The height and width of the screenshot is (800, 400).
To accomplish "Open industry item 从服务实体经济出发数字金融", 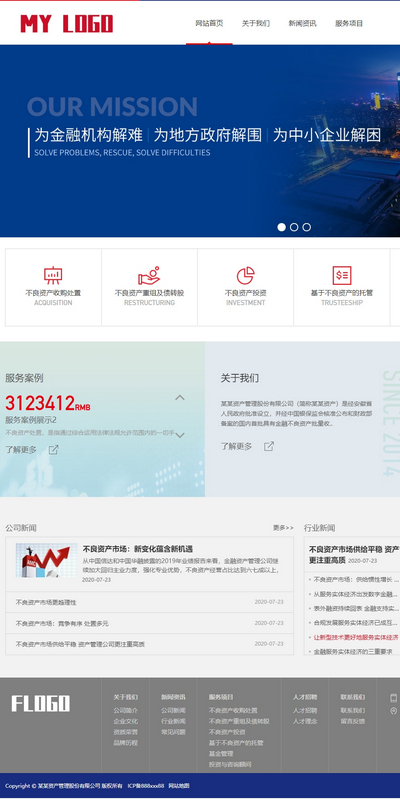I will [355, 594].
